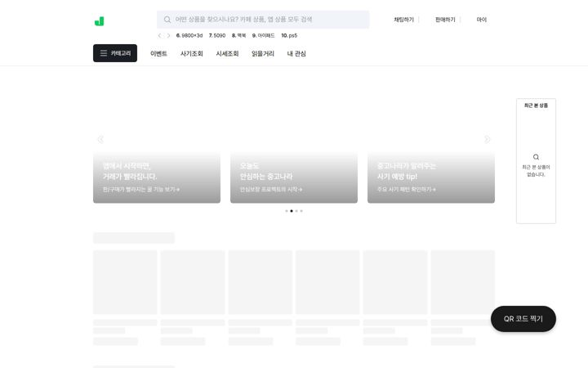This screenshot has width=588, height=368.
Task: Open the 카테고리 menu button
Action: (x=115, y=53)
